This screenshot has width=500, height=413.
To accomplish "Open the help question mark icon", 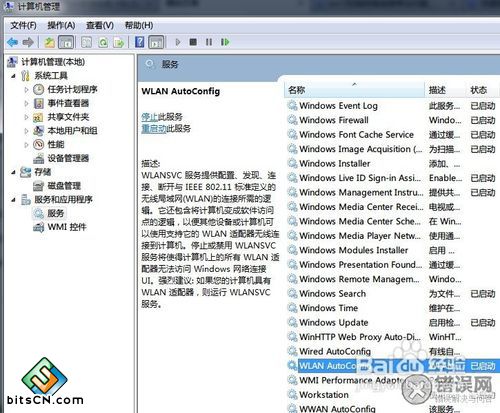I will click(x=139, y=42).
